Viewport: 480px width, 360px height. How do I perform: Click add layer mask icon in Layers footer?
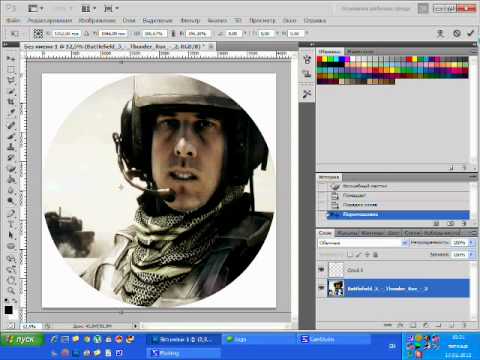click(413, 325)
